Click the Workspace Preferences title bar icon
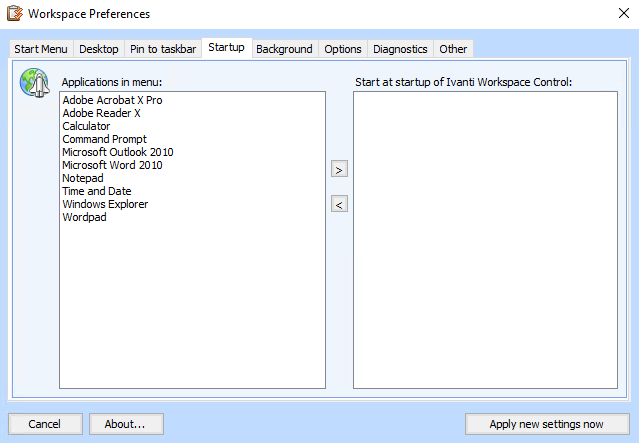The width and height of the screenshot is (639, 443). coord(15,14)
